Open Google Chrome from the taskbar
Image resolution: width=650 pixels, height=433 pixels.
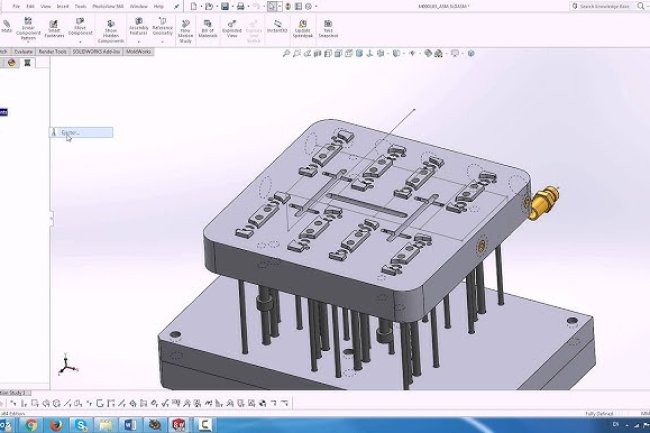coord(31,425)
